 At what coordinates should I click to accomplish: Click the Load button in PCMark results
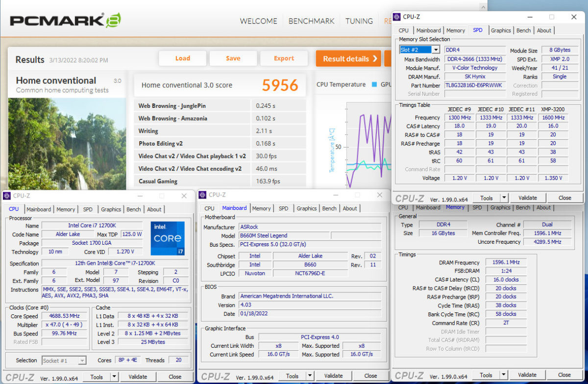pos(183,58)
